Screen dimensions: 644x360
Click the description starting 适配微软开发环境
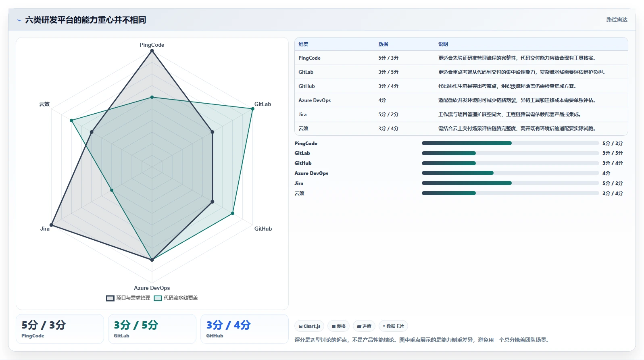[517, 100]
